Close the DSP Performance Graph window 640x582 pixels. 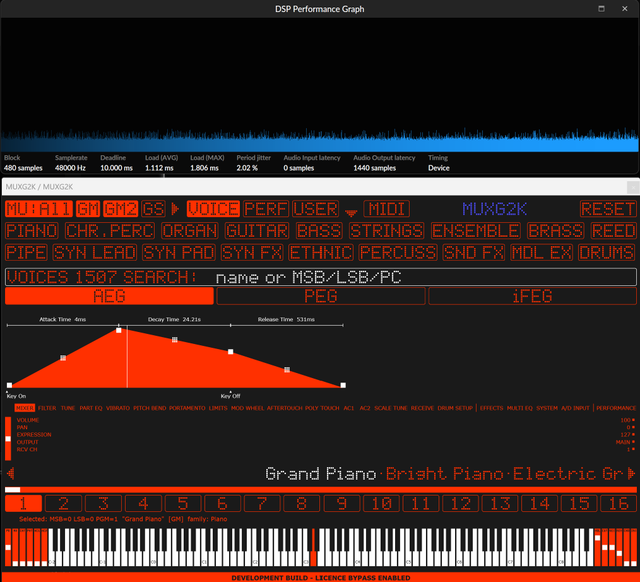[624, 9]
